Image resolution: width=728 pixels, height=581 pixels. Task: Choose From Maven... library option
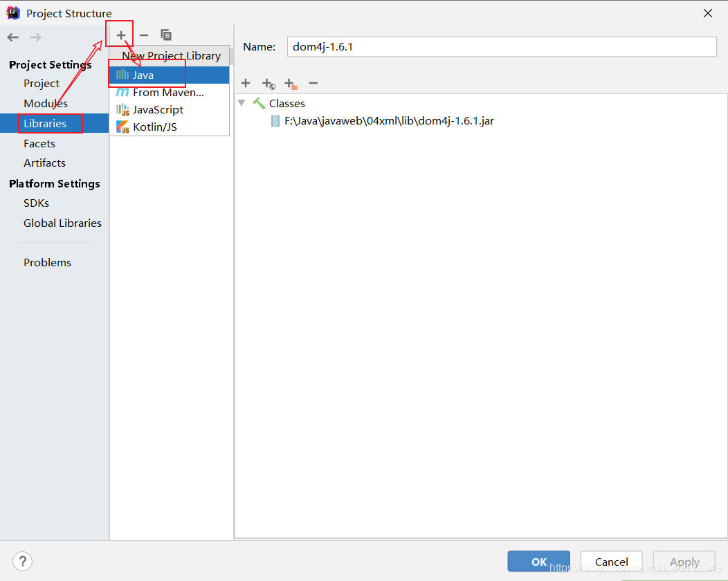point(170,93)
